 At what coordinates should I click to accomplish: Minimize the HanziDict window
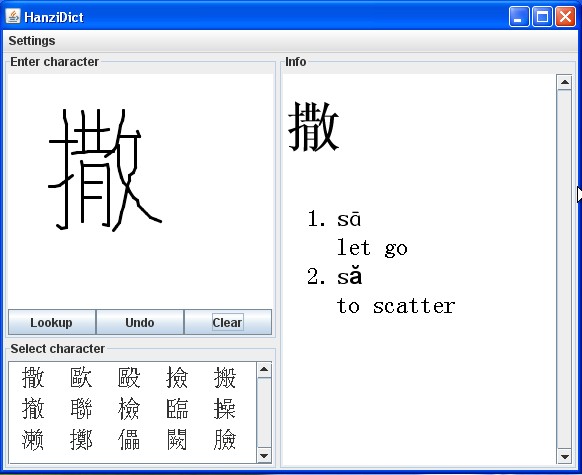519,17
